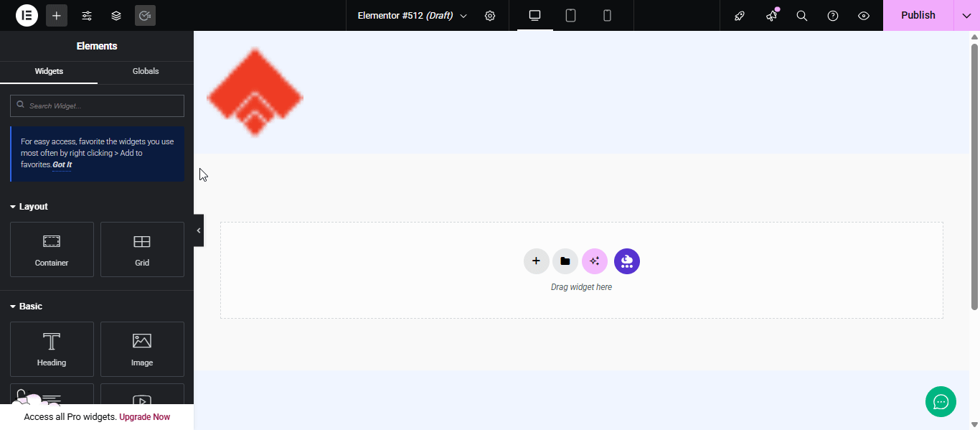Switch to desktop view mode
Image resolution: width=980 pixels, height=430 pixels.
click(534, 15)
